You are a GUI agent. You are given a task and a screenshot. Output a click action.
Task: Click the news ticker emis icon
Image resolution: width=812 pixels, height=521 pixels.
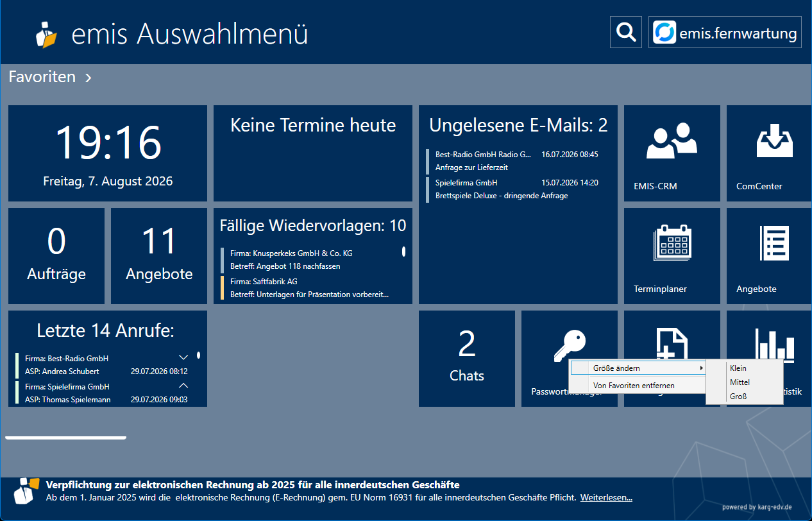click(x=26, y=491)
